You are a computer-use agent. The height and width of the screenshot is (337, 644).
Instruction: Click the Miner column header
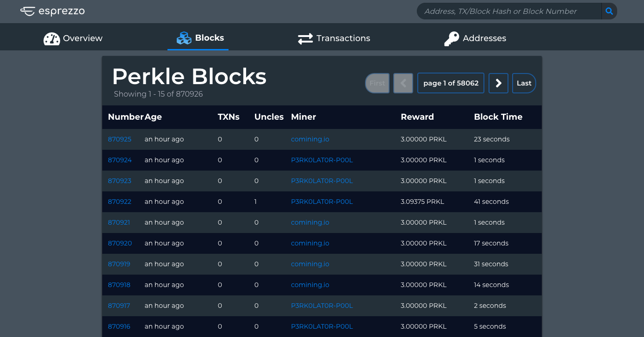tap(303, 117)
